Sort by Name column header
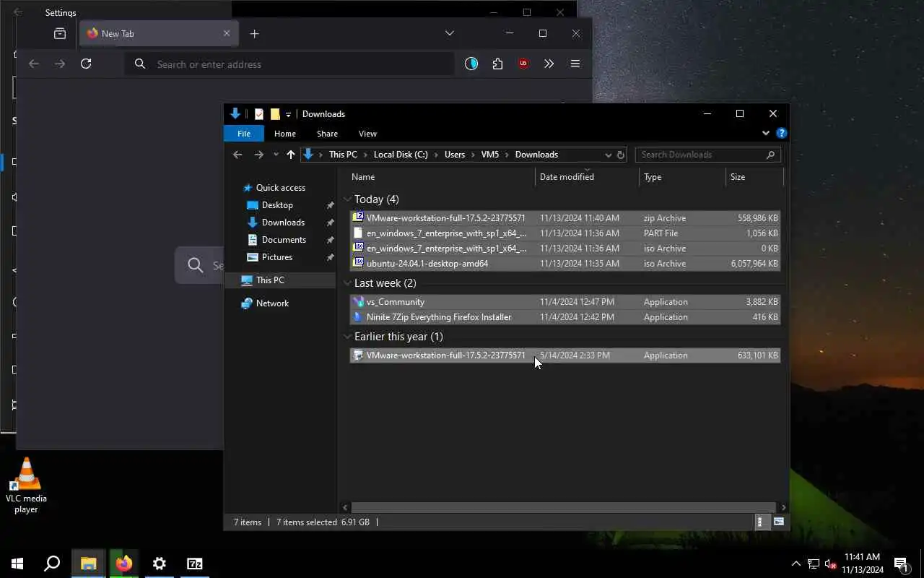924x578 pixels. (x=442, y=177)
